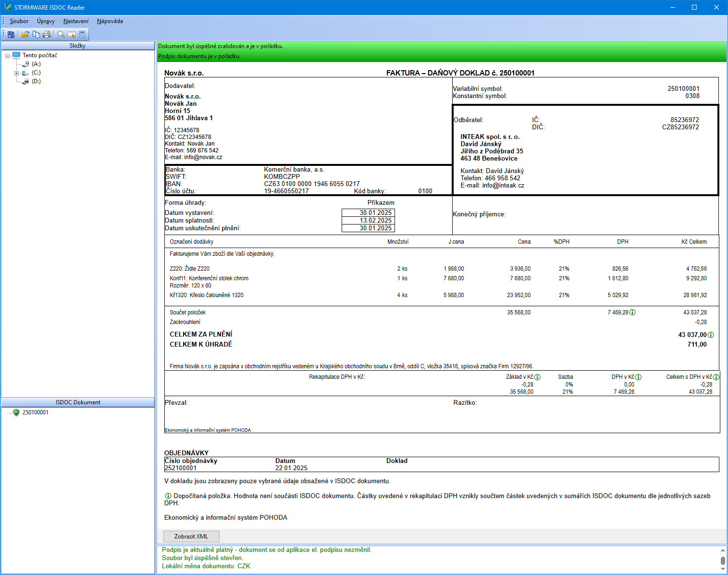This screenshot has width=728, height=575.
Task: Open the Soubor menu
Action: 19,21
